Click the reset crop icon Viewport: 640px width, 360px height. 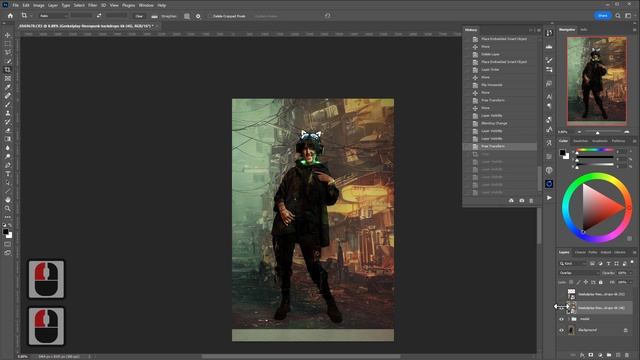point(327,16)
